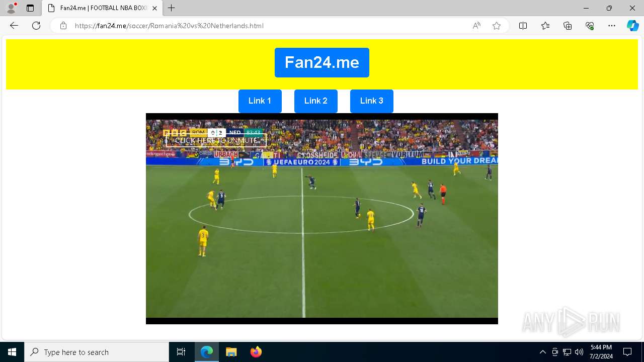Click the football match video player
The width and height of the screenshot is (644, 362).
(322, 219)
